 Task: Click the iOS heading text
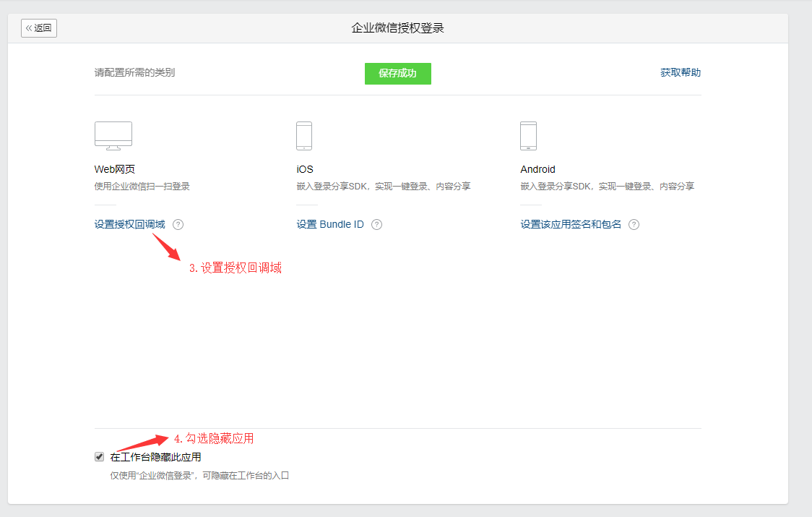[305, 169]
